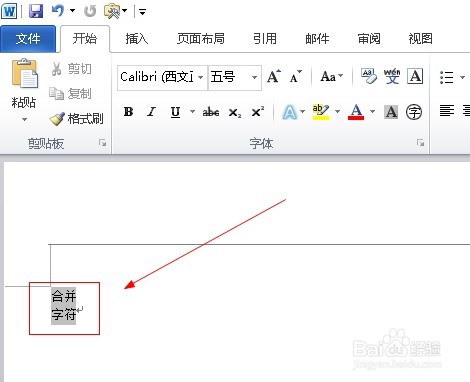470x382 pixels.
Task: Open the Aa change case menu
Action: 331,77
